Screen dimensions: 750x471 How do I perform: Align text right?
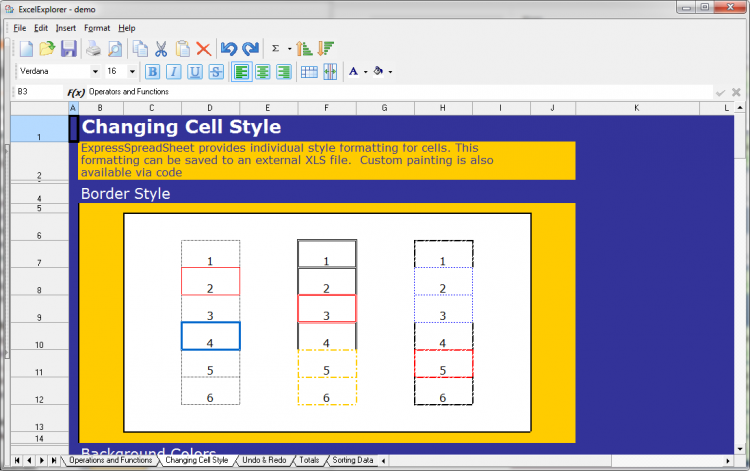pos(284,72)
